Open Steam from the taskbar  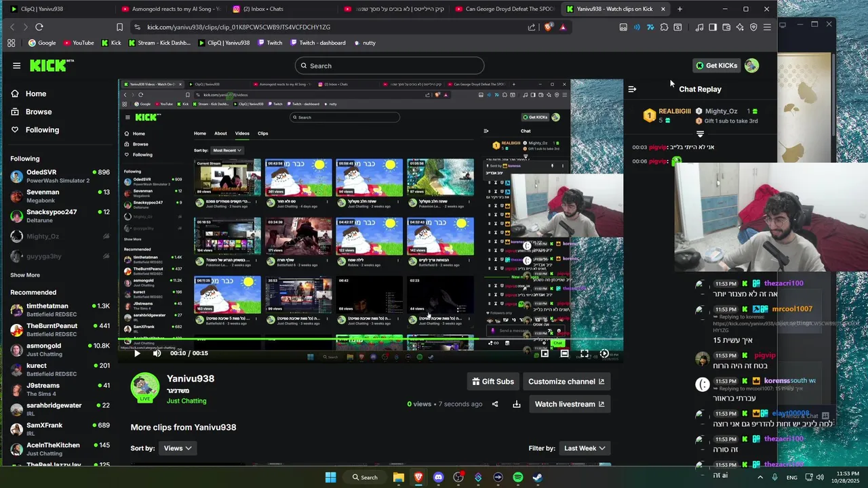(x=538, y=477)
